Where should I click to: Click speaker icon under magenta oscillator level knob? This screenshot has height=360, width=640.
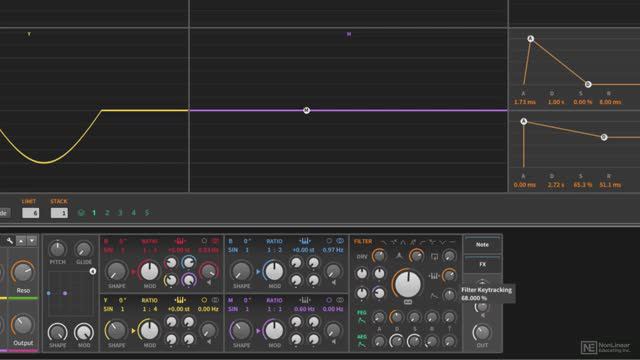(x=334, y=342)
